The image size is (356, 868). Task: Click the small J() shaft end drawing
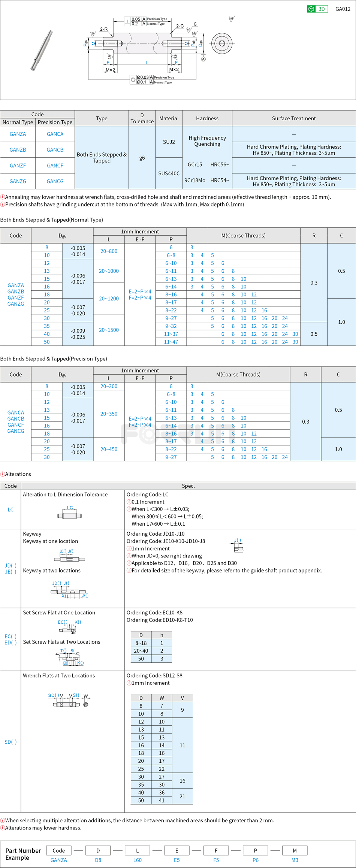pos(238,546)
